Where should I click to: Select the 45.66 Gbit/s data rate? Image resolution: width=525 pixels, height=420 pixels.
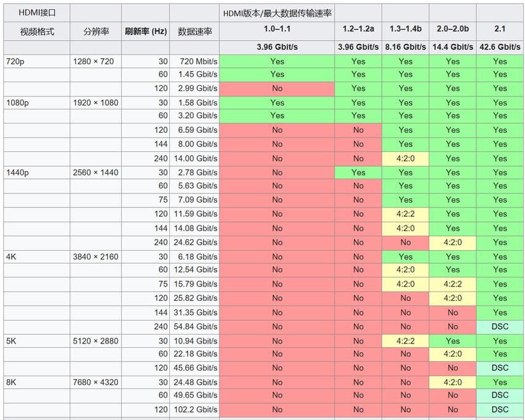tap(195, 368)
